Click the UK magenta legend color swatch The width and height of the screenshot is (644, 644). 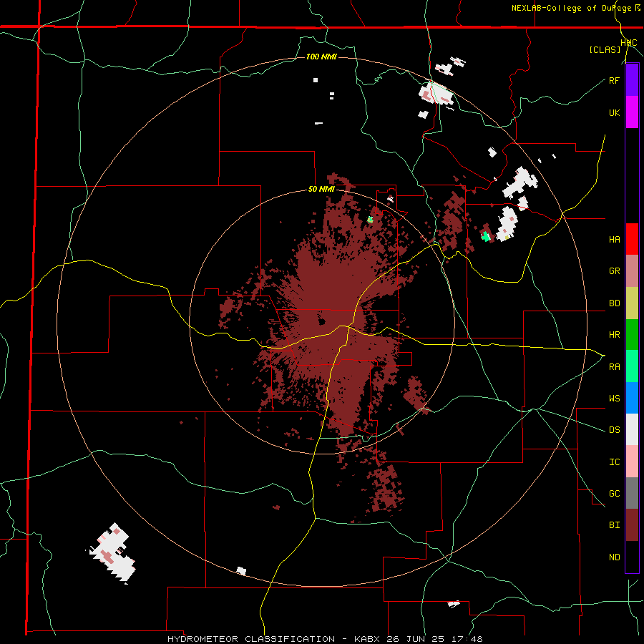click(632, 112)
